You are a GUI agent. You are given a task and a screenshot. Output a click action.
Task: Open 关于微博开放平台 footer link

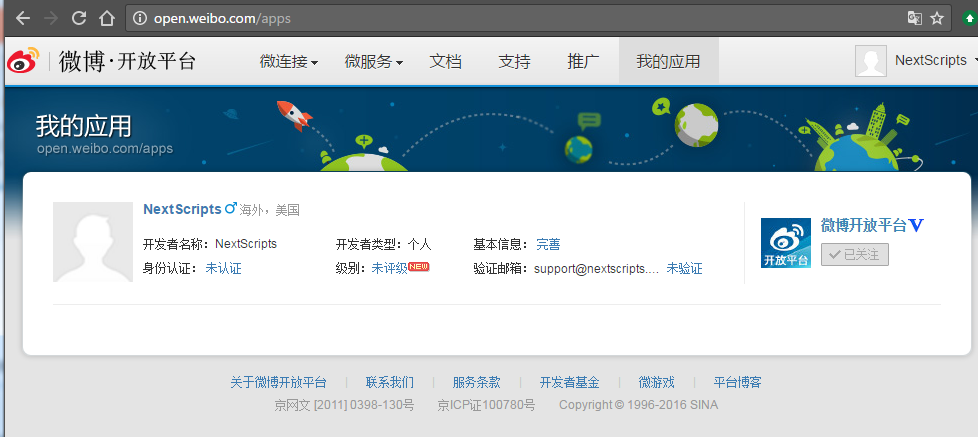click(x=278, y=382)
